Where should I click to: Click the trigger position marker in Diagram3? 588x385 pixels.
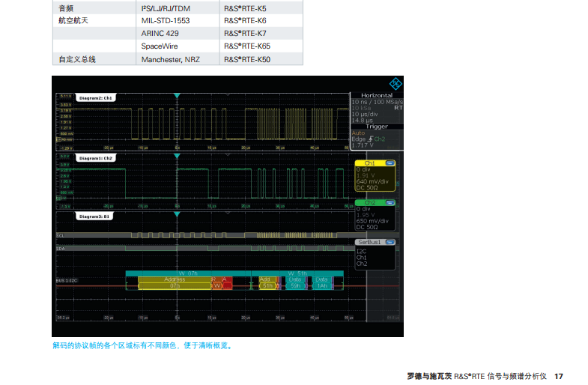point(177,214)
